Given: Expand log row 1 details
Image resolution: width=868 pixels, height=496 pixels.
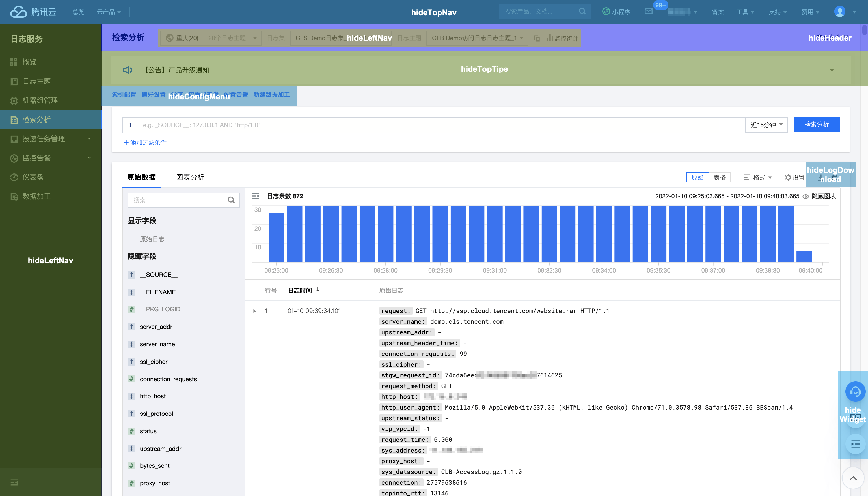Looking at the screenshot, I should [x=255, y=311].
